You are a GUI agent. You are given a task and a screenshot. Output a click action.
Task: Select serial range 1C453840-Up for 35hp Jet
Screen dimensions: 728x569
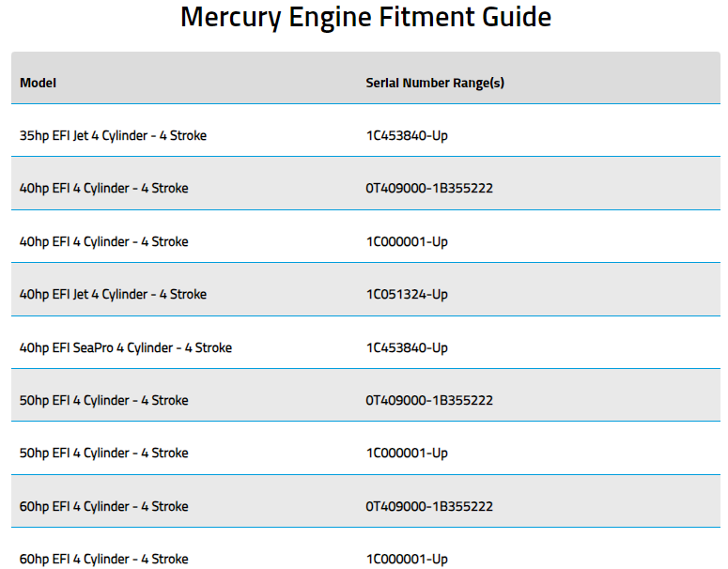pos(407,136)
